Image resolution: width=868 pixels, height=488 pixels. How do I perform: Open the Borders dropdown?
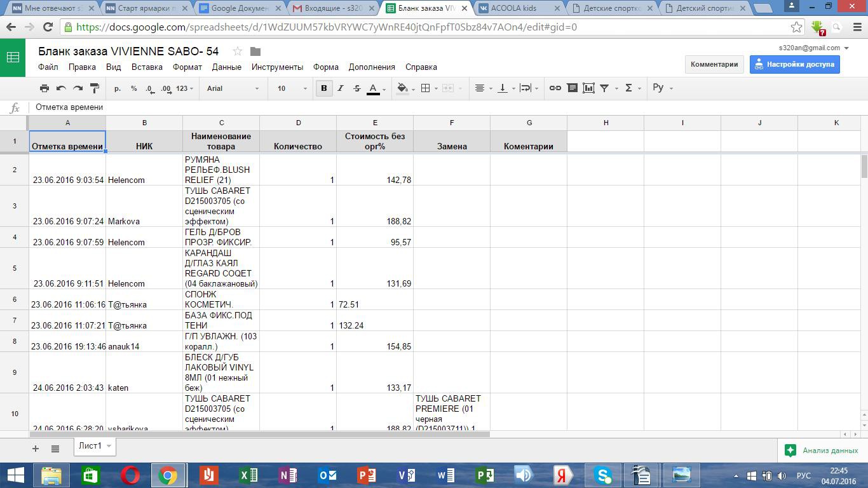pyautogui.click(x=430, y=88)
